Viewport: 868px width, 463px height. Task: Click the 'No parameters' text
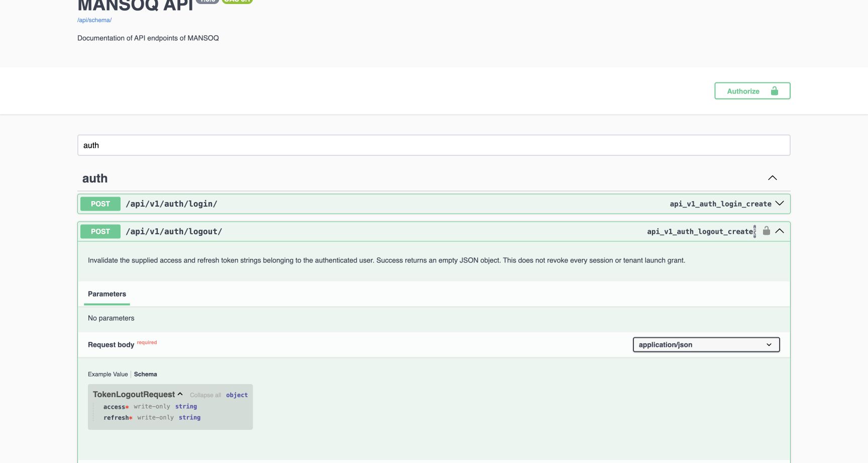point(111,318)
